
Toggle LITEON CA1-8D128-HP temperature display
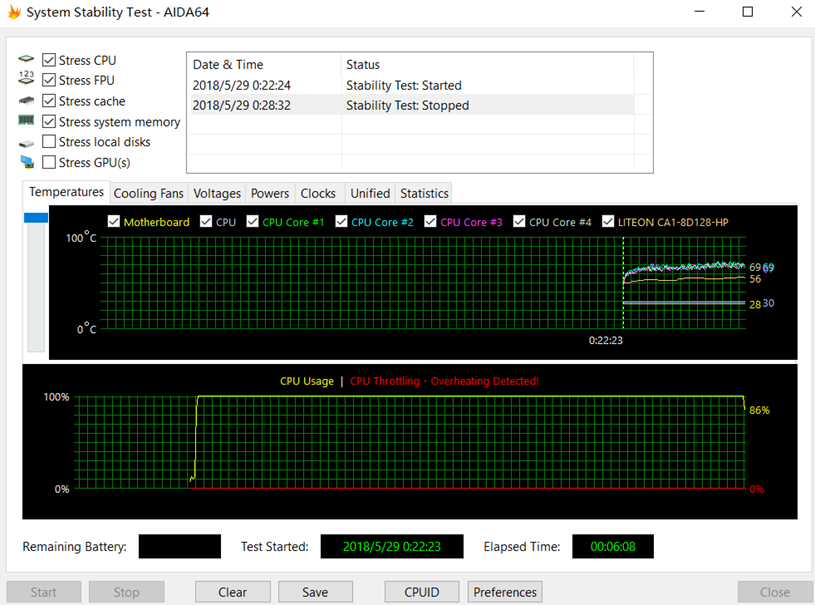609,222
